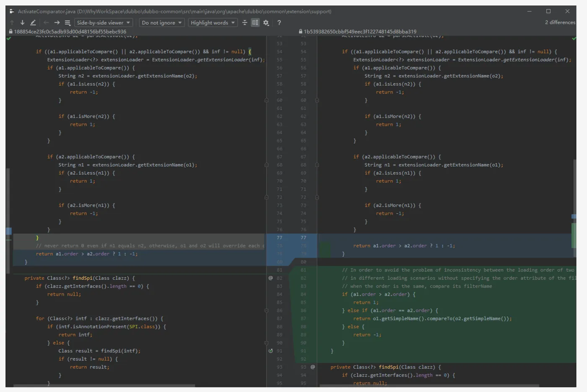Image resolution: width=587 pixels, height=392 pixels.
Task: Click the green checkmark above the left pane
Action: click(x=9, y=38)
